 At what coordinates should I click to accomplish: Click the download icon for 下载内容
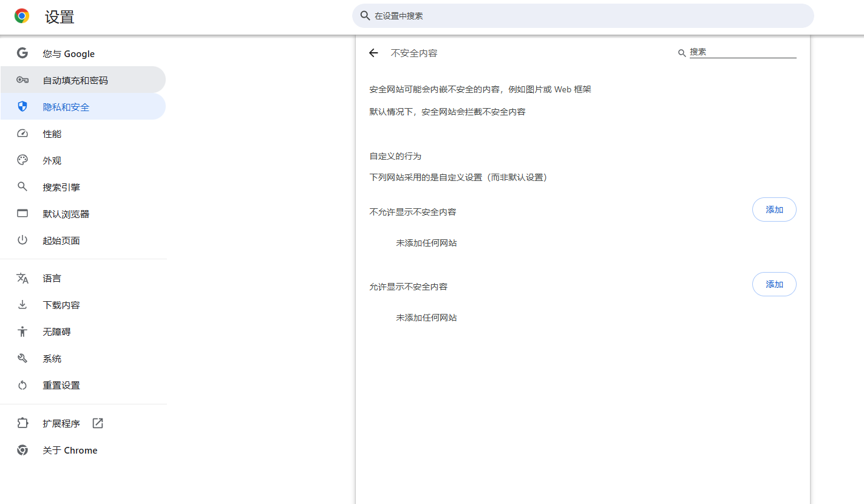[x=22, y=305]
